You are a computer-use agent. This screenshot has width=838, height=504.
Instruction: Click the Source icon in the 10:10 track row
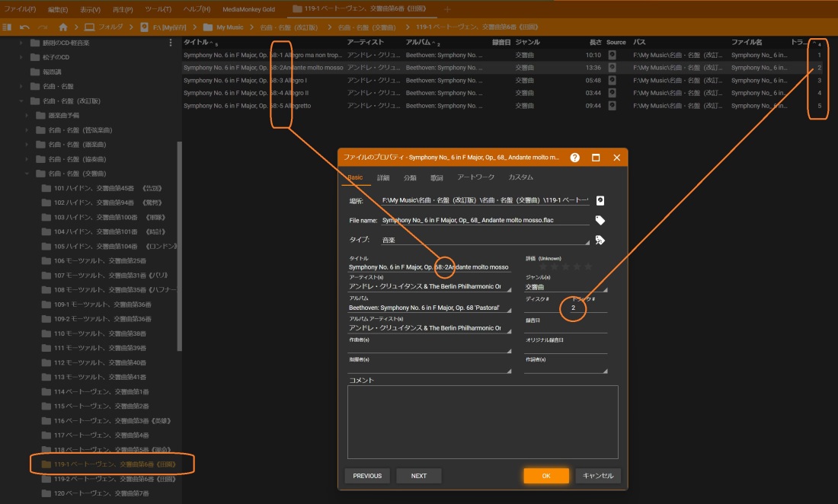[x=612, y=55]
